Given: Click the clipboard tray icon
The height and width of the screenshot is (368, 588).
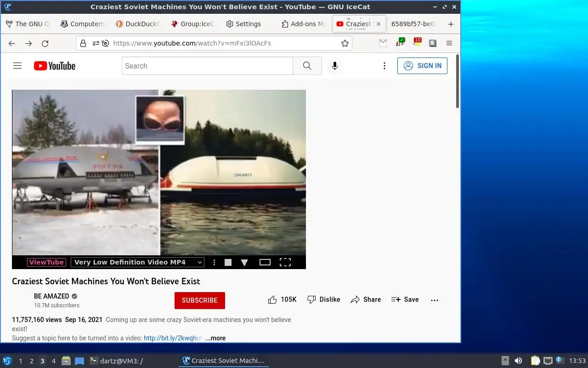Looking at the screenshot, I should (x=535, y=361).
